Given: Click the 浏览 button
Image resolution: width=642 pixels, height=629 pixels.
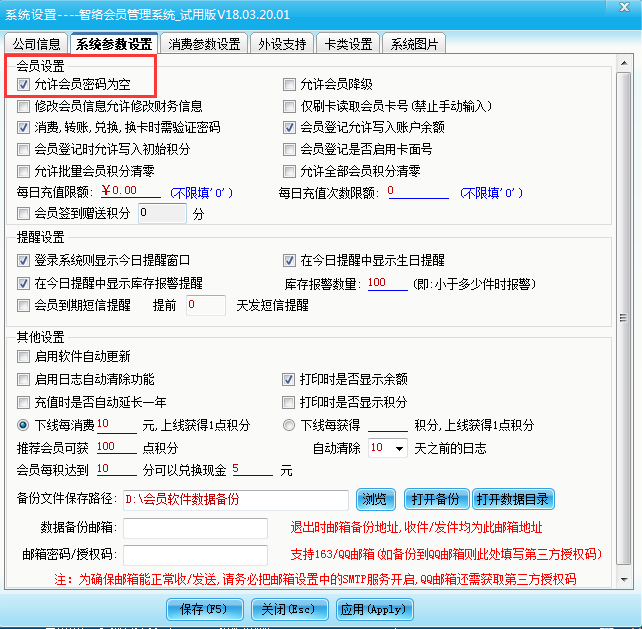Looking at the screenshot, I should pos(375,499).
